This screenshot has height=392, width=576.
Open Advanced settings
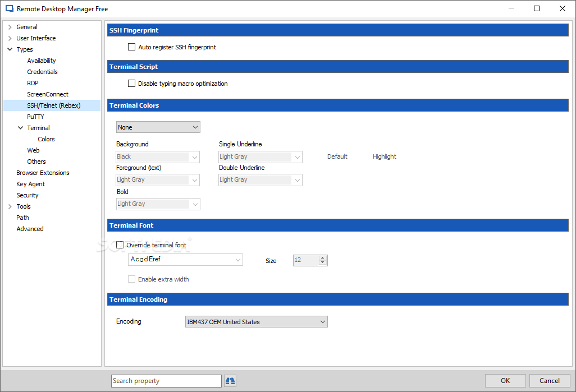tap(30, 229)
